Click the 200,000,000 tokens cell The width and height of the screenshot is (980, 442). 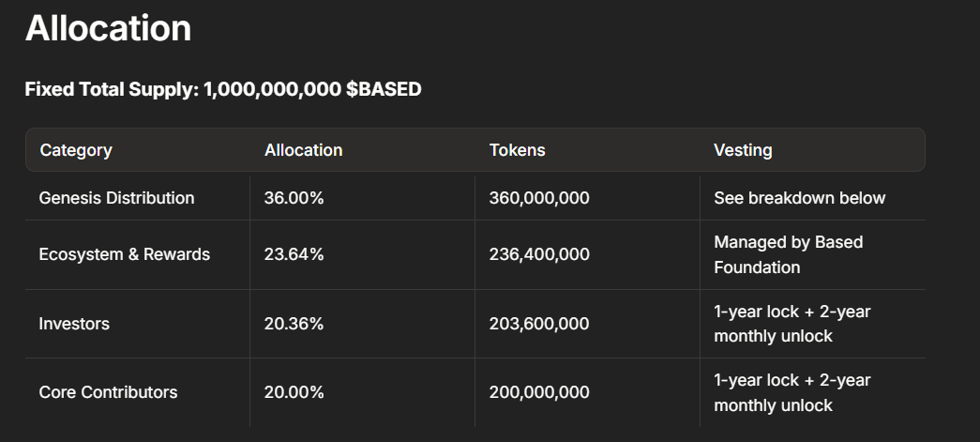click(x=539, y=392)
